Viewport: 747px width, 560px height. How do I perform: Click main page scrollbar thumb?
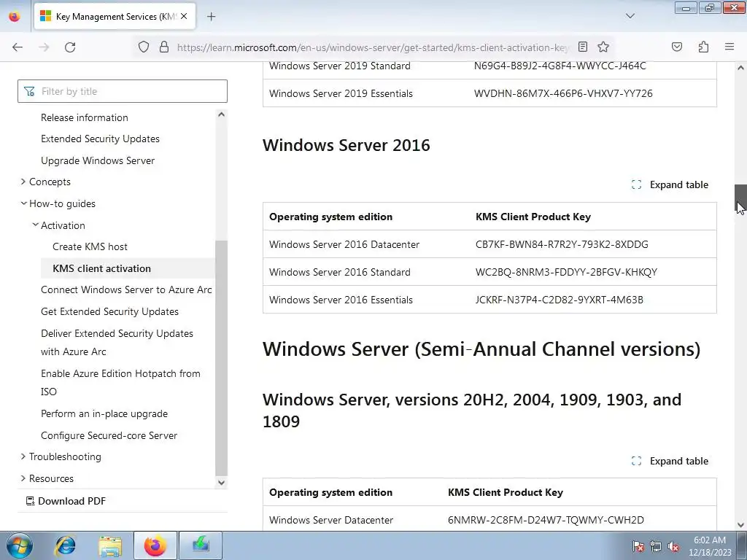(740, 199)
